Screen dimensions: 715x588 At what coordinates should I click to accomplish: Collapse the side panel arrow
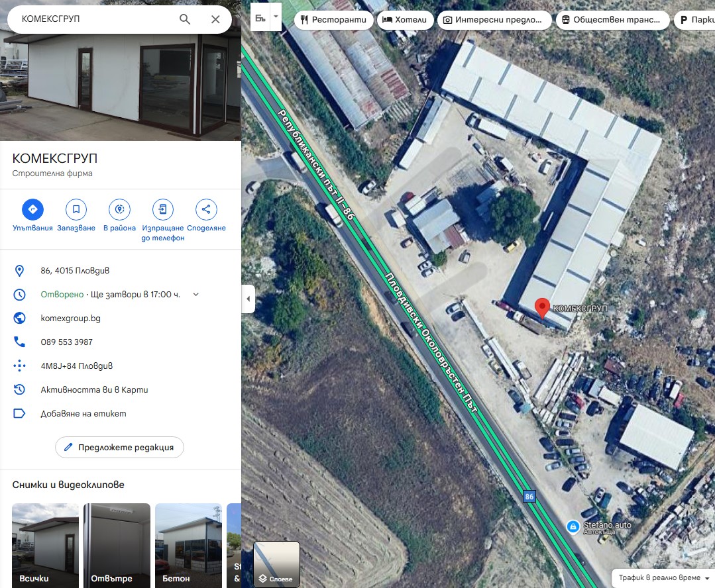(248, 299)
